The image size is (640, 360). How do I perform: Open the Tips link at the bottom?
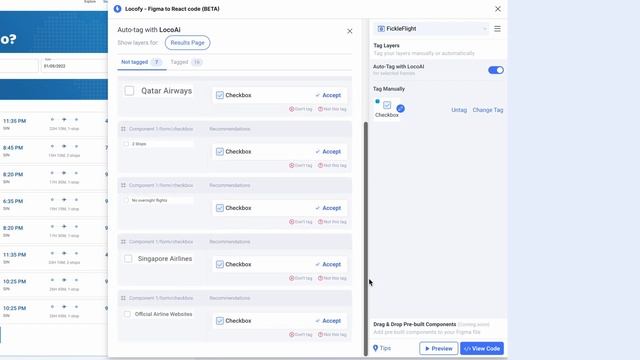(x=382, y=348)
